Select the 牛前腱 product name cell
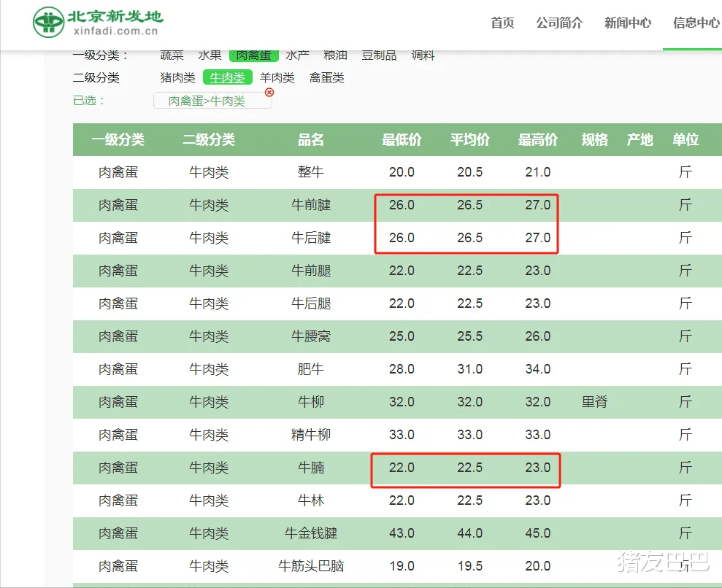The width and height of the screenshot is (722, 588). [x=311, y=205]
